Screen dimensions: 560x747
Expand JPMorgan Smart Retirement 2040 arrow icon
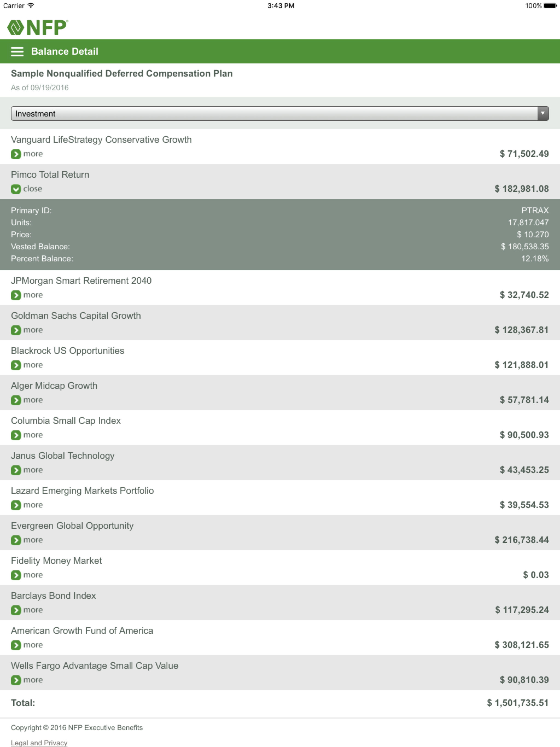click(x=16, y=295)
